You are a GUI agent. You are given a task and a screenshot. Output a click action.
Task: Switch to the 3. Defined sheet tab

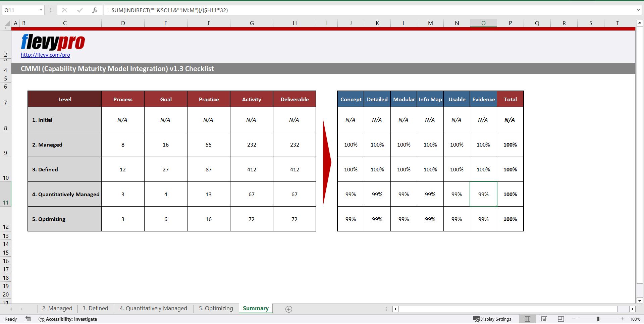coord(95,308)
